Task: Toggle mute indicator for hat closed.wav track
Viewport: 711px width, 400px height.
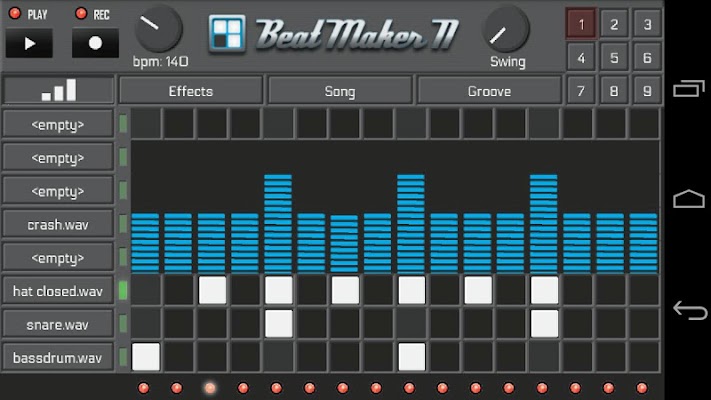Action: click(x=123, y=291)
